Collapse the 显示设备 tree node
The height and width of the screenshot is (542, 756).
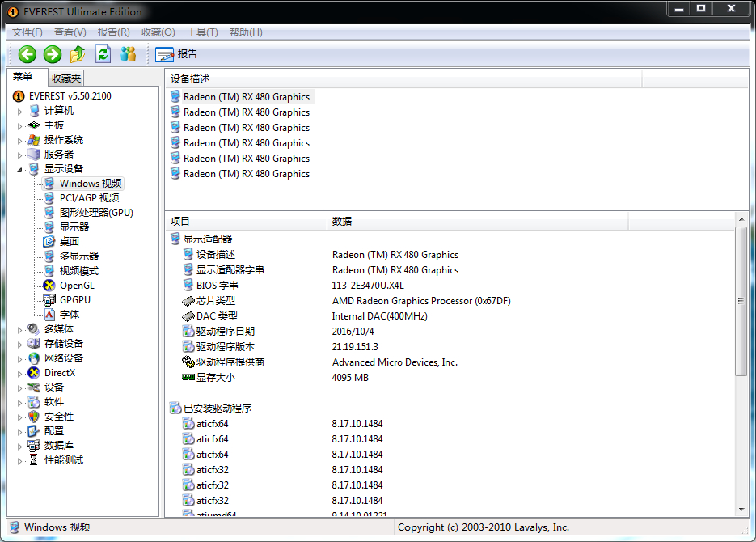tap(19, 170)
